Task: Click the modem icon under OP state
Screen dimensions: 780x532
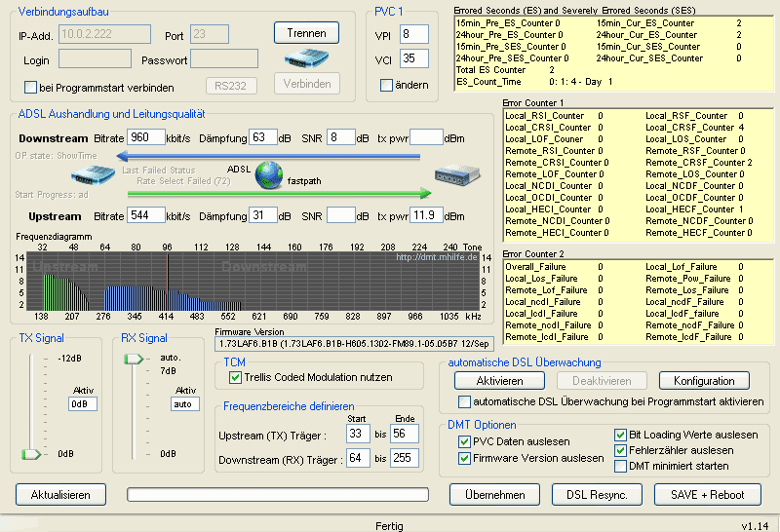Action: click(x=93, y=175)
